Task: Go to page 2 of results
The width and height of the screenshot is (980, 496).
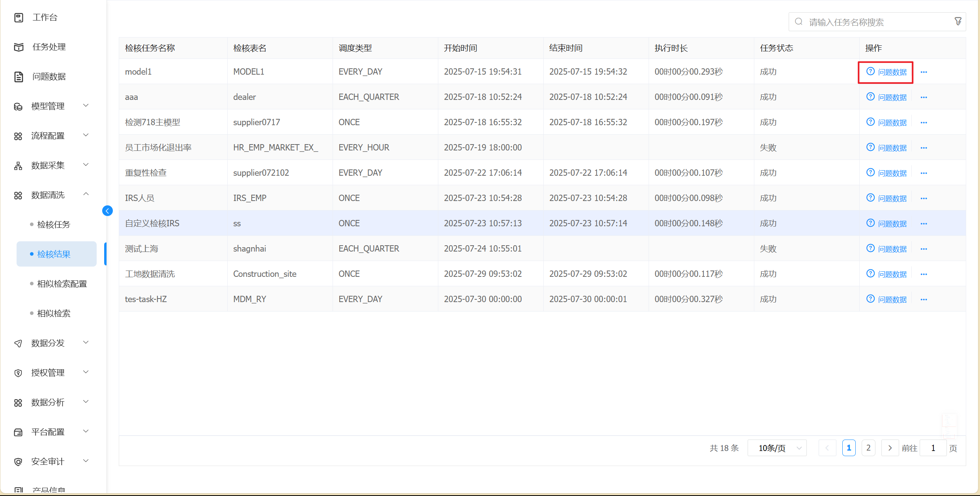Action: (868, 448)
